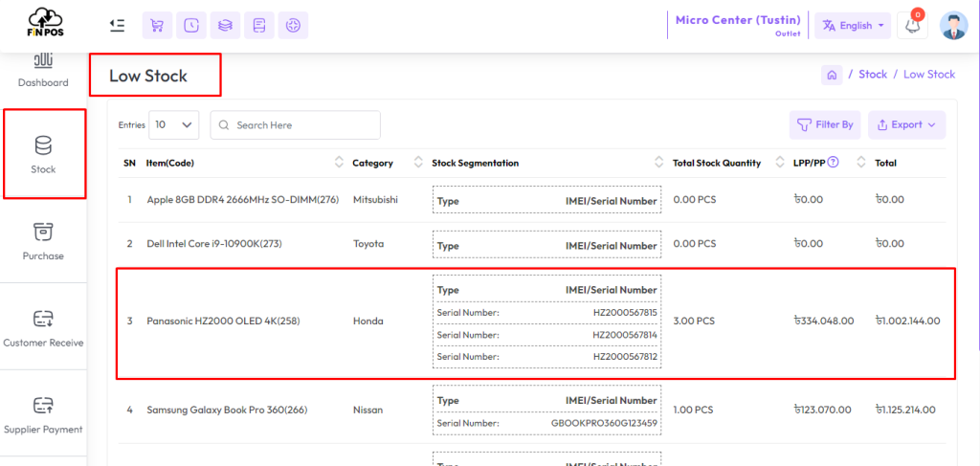Click the ৳1.002.144.00 total value
Viewport: 980px width, 466px height.
pos(907,322)
